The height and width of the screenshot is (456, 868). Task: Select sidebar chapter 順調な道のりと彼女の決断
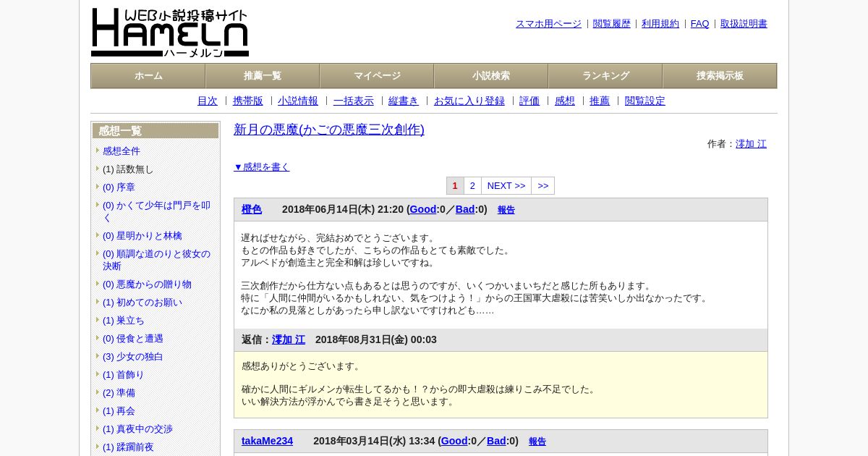click(x=156, y=260)
